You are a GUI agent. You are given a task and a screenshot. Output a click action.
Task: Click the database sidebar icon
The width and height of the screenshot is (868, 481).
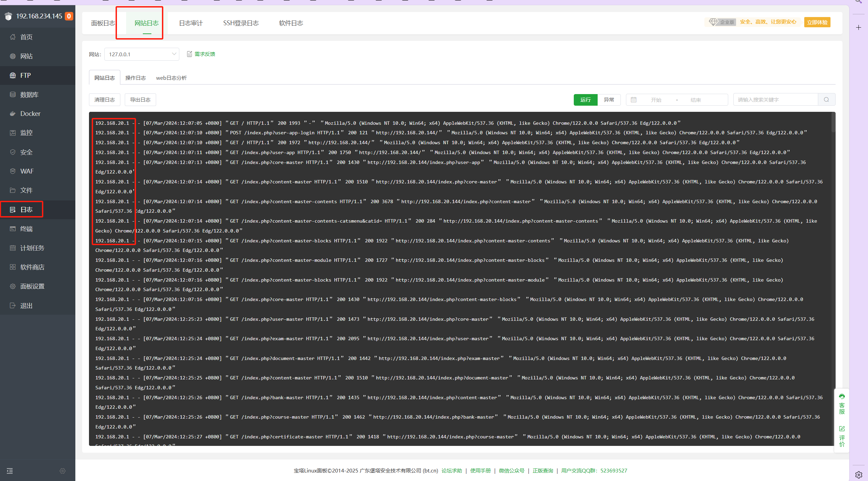click(13, 94)
